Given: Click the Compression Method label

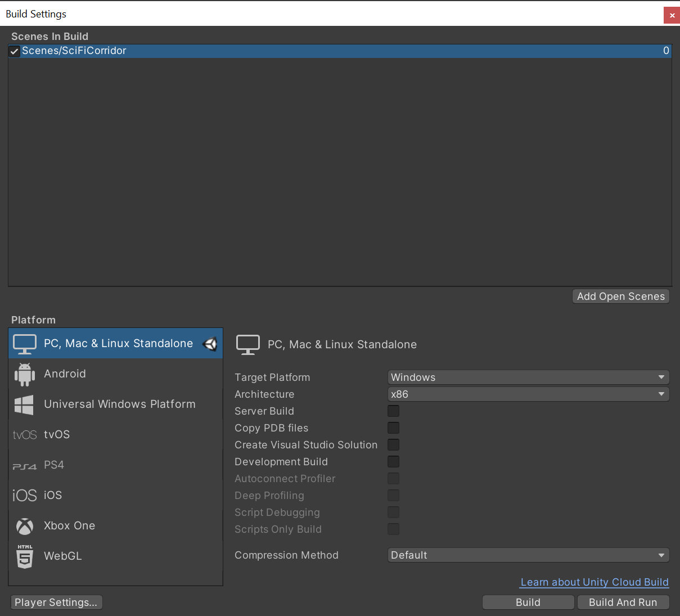Looking at the screenshot, I should 286,555.
